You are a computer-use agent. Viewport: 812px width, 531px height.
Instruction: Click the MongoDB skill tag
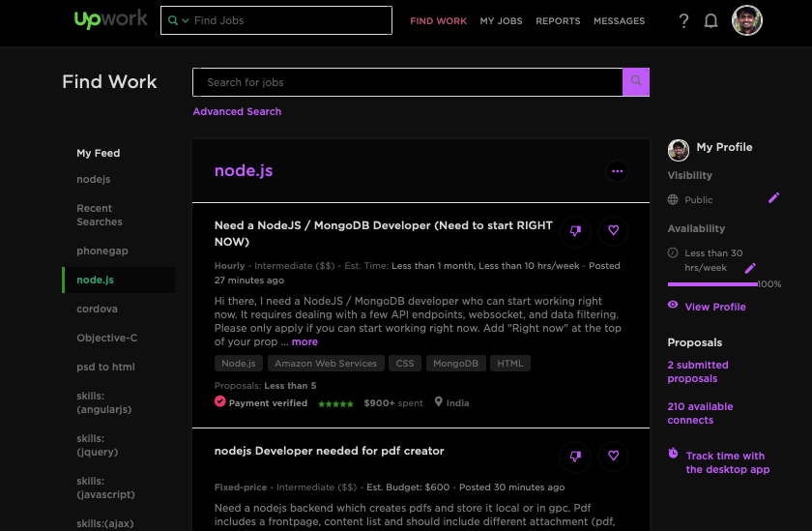click(455, 363)
